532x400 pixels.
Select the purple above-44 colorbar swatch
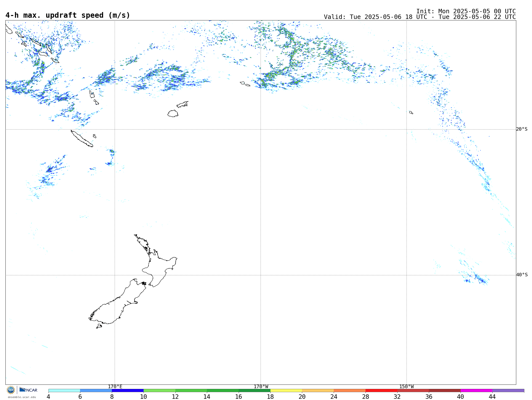[x=508, y=390]
